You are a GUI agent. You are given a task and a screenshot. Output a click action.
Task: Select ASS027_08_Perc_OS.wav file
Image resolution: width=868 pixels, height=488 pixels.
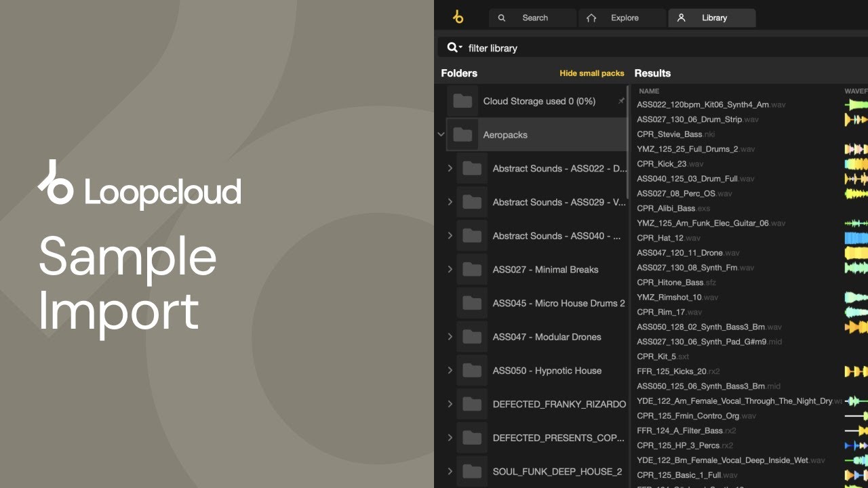coord(685,194)
